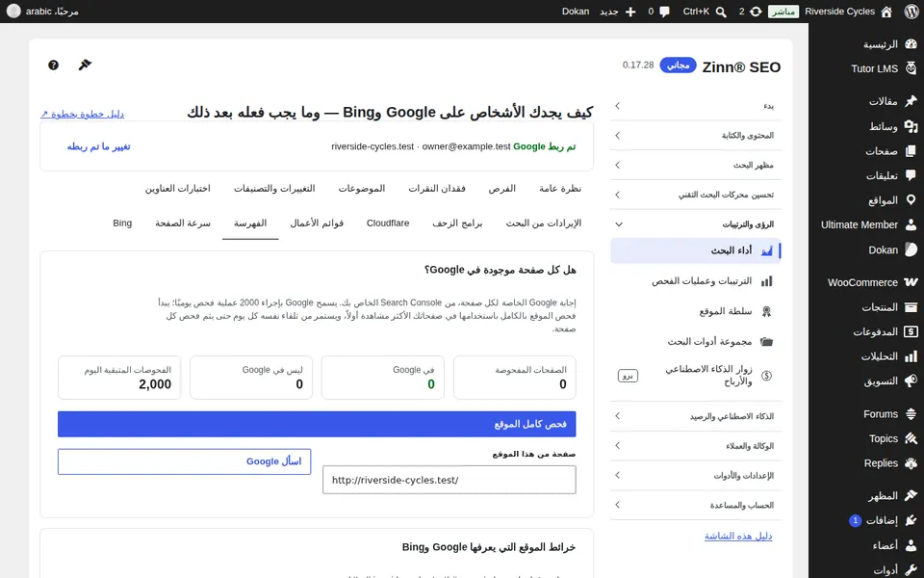
Task: Expand the الوكالة والعملاء section
Action: click(x=696, y=446)
